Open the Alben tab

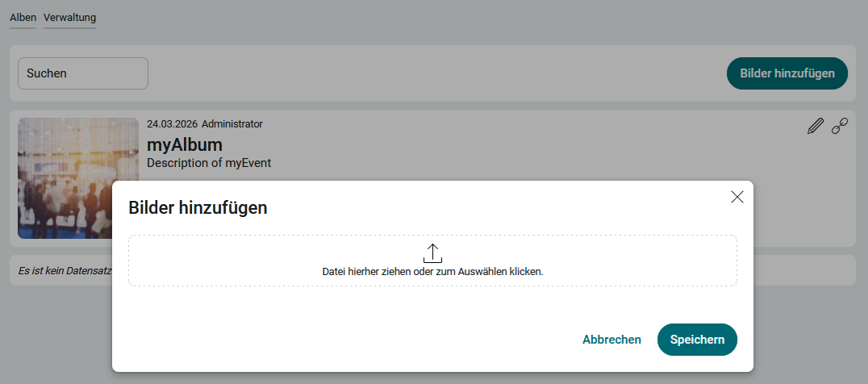[x=23, y=18]
